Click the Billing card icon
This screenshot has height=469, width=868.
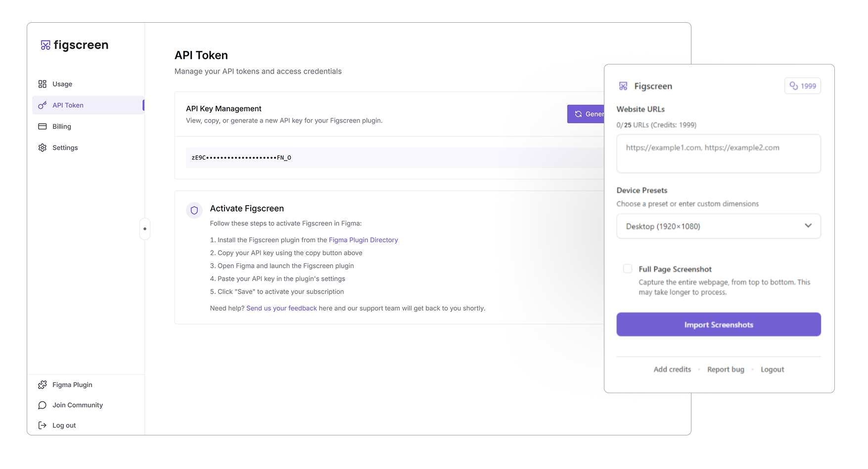[x=43, y=127]
